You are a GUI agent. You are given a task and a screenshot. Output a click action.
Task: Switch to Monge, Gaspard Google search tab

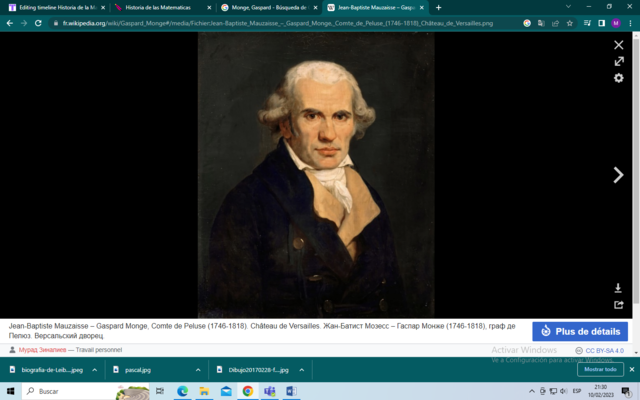click(269, 7)
